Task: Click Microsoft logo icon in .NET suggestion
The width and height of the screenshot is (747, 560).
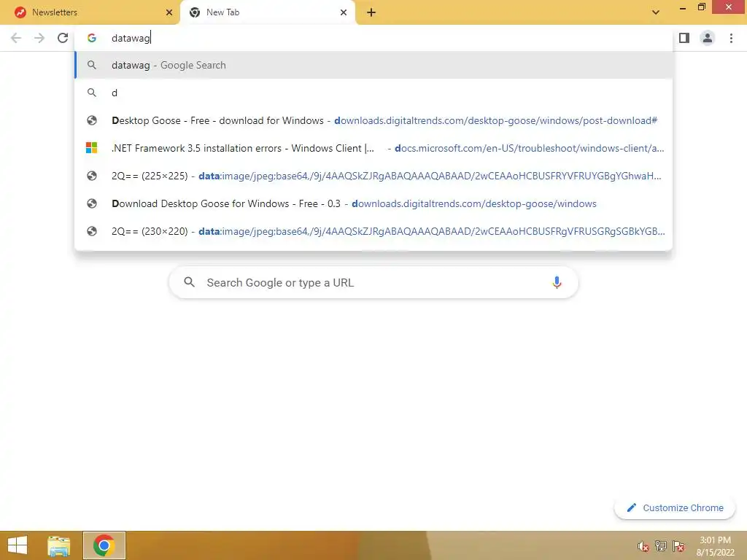Action: click(91, 148)
